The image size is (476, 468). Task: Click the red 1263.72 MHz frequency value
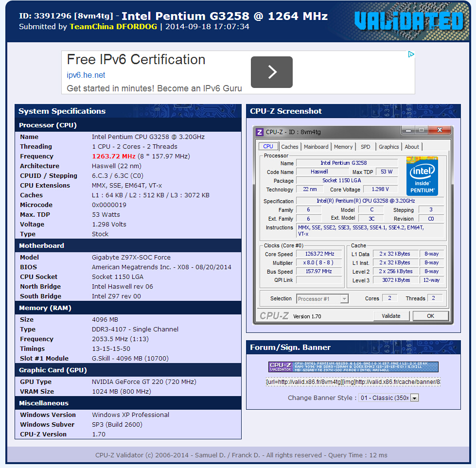114,156
